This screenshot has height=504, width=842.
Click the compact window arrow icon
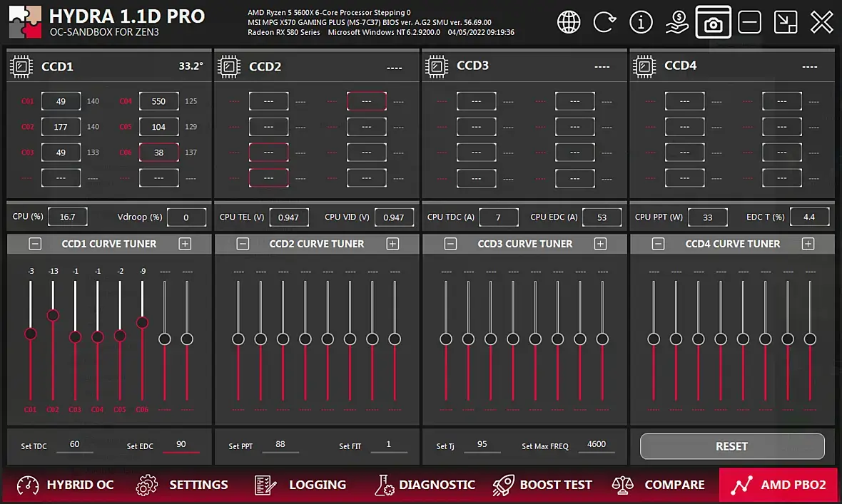coord(786,23)
